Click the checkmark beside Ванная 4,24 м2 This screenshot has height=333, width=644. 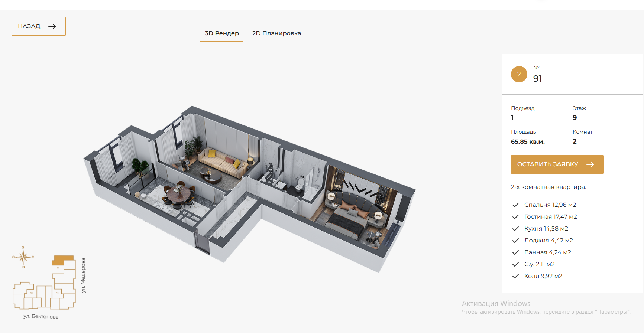coord(515,252)
